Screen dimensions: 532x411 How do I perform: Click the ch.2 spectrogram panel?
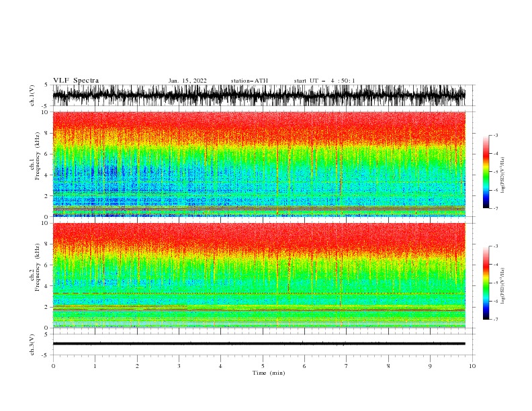click(x=259, y=275)
